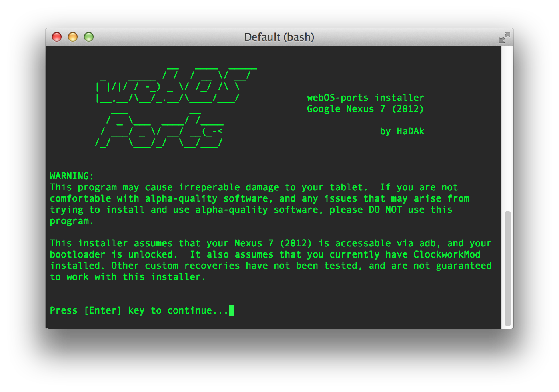Screen dimensions: 559x392
Task: Click the line starting "installed. Other custom"
Action: (271, 266)
